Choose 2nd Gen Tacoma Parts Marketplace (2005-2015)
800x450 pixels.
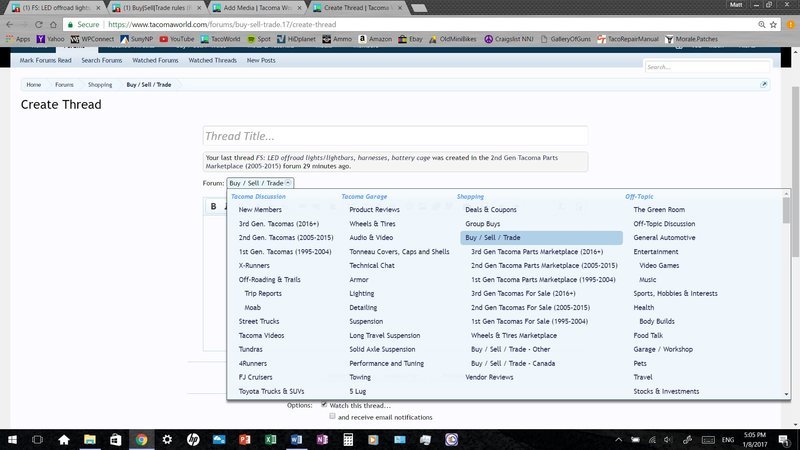click(x=544, y=265)
